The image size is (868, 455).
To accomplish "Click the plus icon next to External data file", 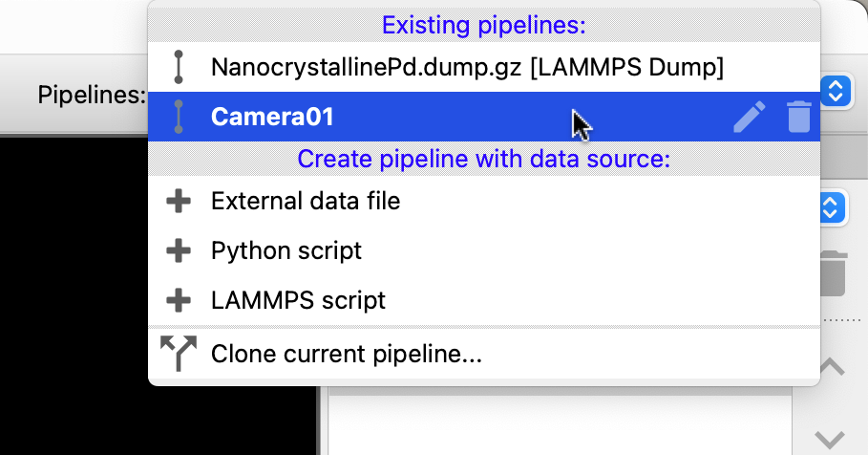I will tap(178, 202).
